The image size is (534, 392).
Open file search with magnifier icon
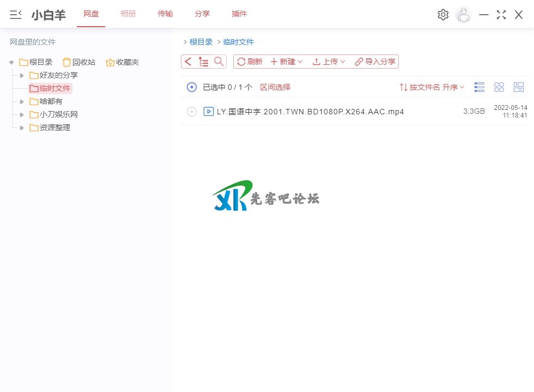point(219,62)
